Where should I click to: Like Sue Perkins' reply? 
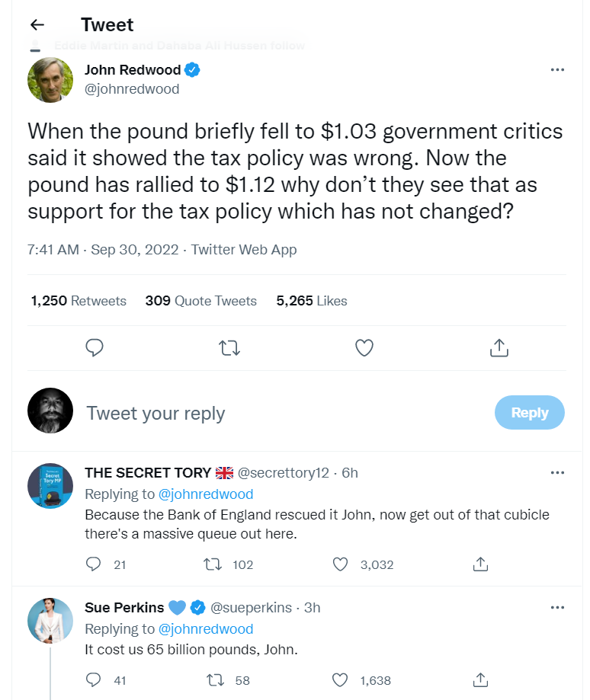[341, 679]
